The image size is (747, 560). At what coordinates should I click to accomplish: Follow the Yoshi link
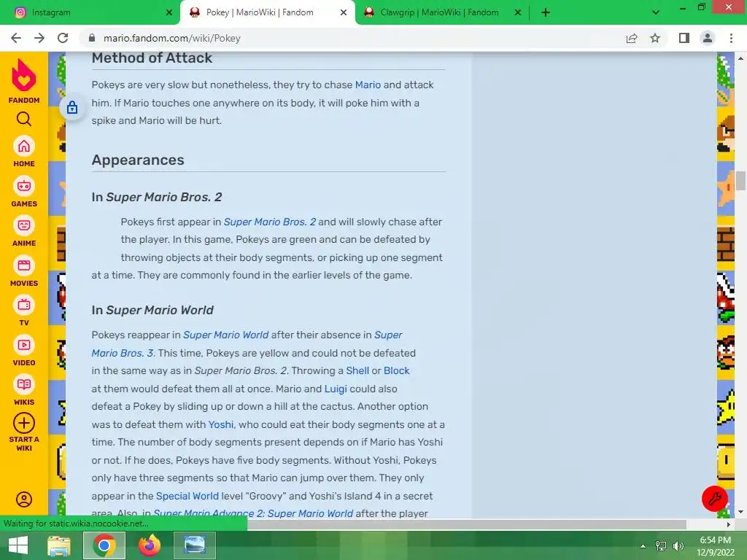pos(220,424)
